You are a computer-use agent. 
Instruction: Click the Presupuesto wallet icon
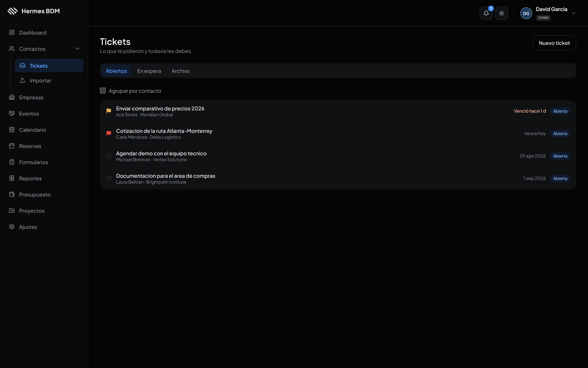tap(12, 194)
